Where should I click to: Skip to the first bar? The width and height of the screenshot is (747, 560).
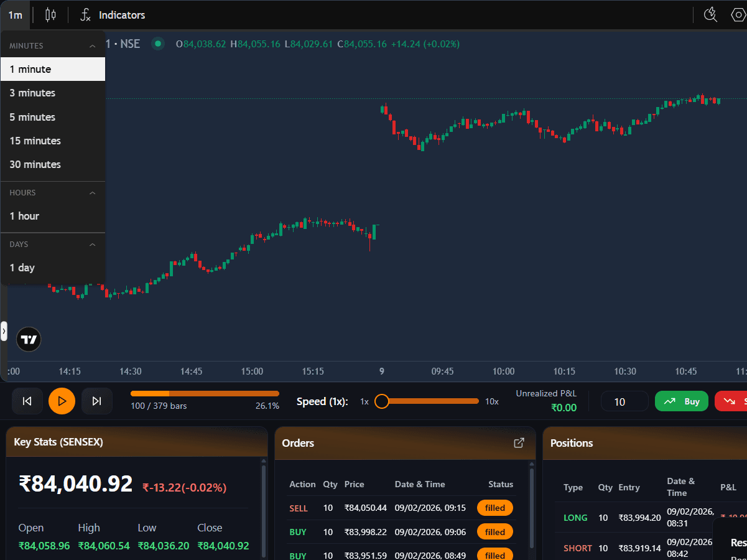coord(27,401)
